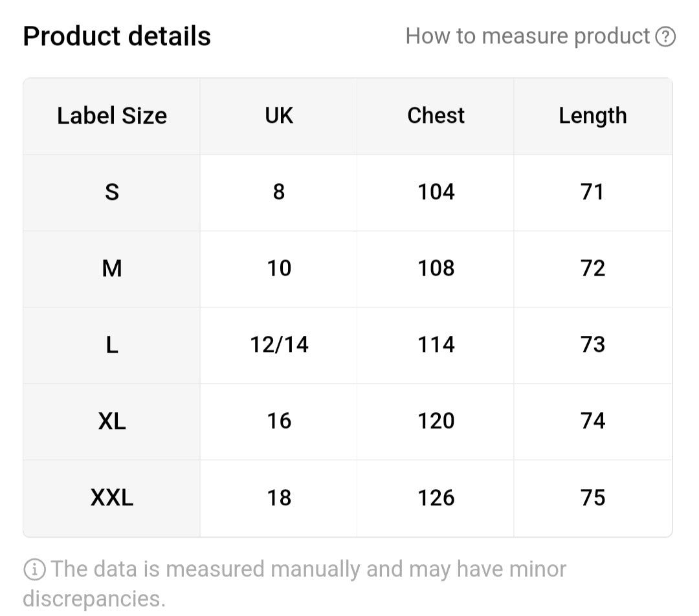Select the XXL size row label
Viewport: 699px width, 616px height.
pyautogui.click(x=112, y=498)
